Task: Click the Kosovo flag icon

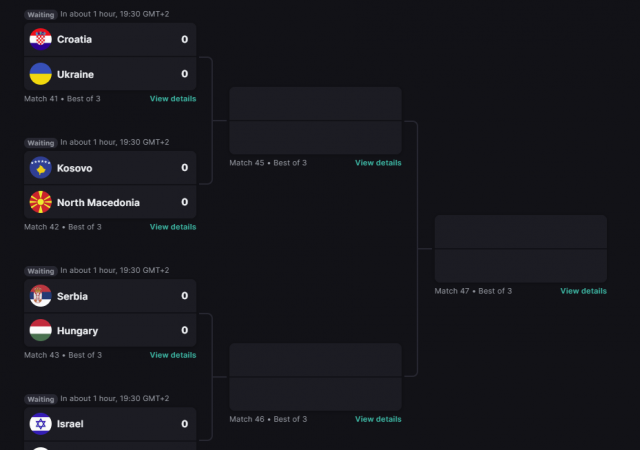Action: tap(40, 168)
